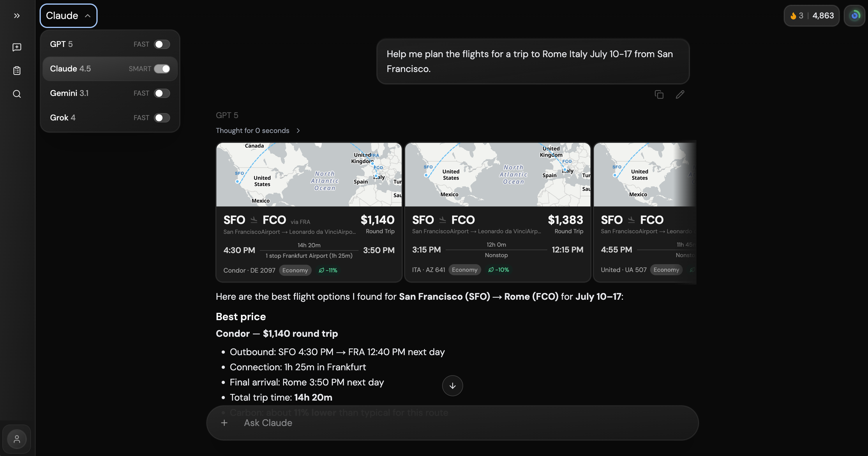Click the airplane icon on United card
Image resolution: width=868 pixels, height=456 pixels.
pos(631,220)
